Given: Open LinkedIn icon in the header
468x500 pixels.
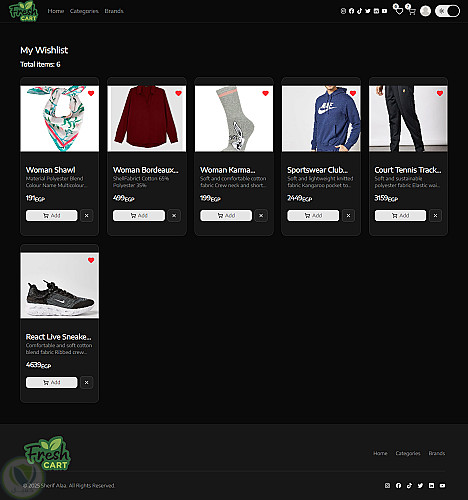Looking at the screenshot, I should pyautogui.click(x=376, y=11).
